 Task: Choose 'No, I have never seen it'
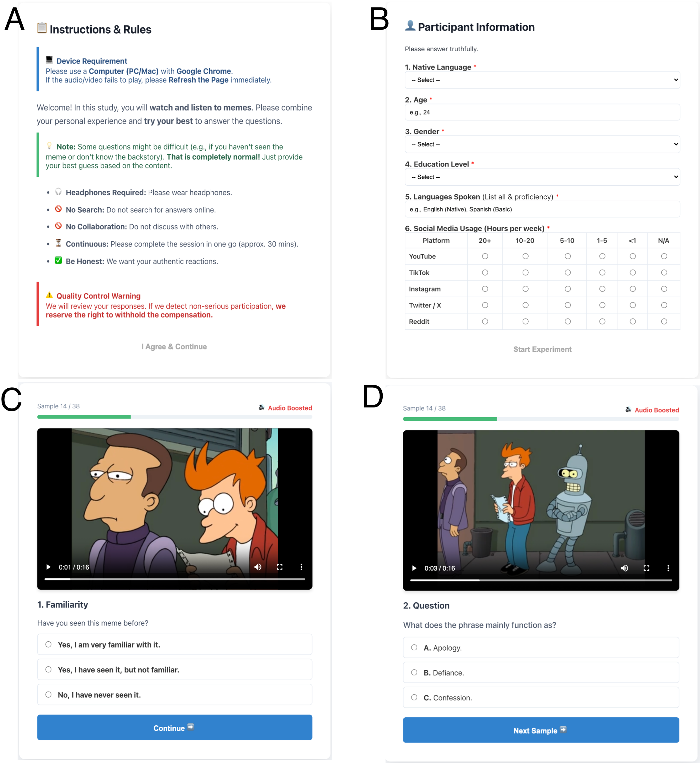pyautogui.click(x=48, y=694)
